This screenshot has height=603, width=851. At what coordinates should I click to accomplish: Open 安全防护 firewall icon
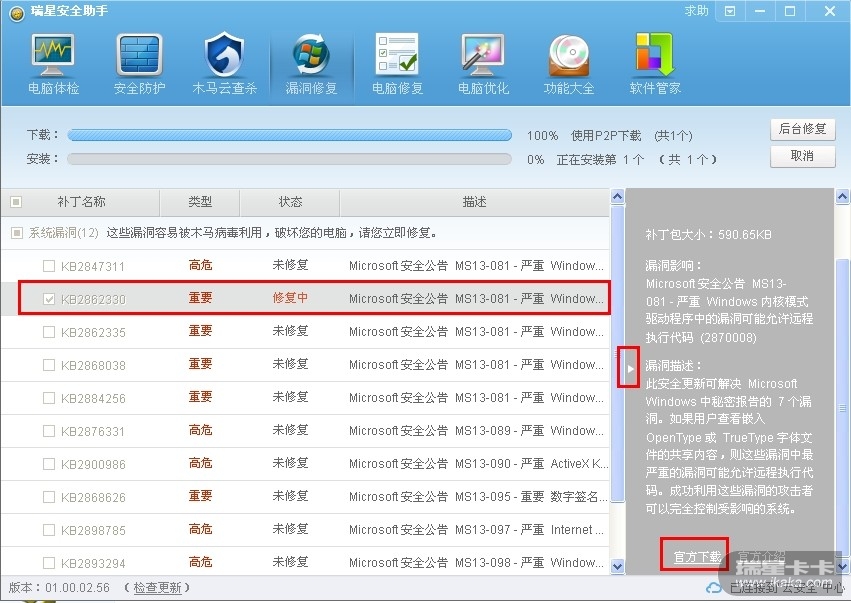[139, 55]
